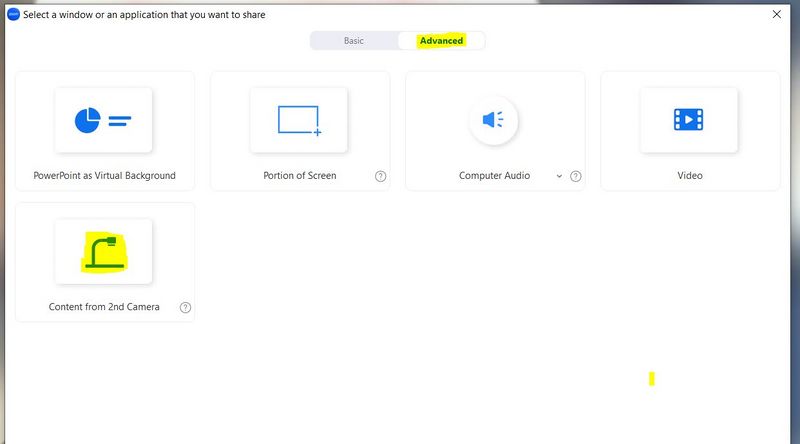Click the 'PowerPoint as Virtual Background' label
This screenshot has height=444, width=800.
click(104, 176)
